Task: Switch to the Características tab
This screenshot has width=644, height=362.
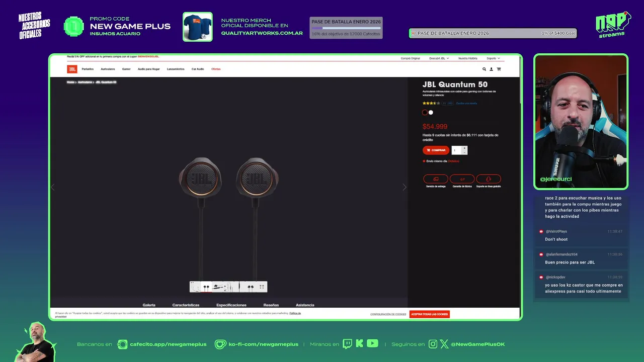Action: coord(186,305)
